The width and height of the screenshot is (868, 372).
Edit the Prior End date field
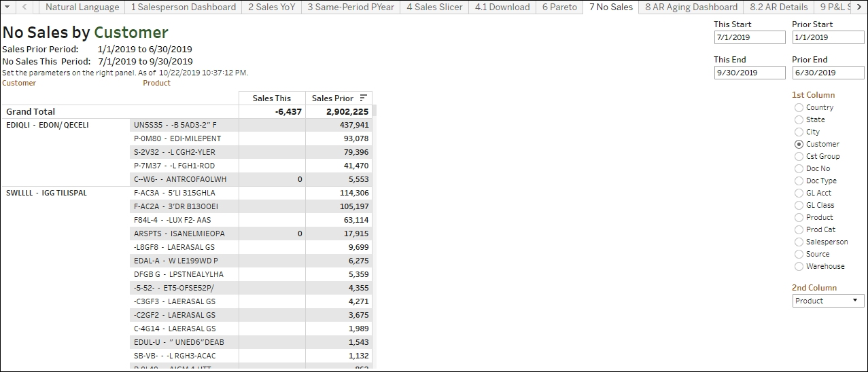(827, 73)
